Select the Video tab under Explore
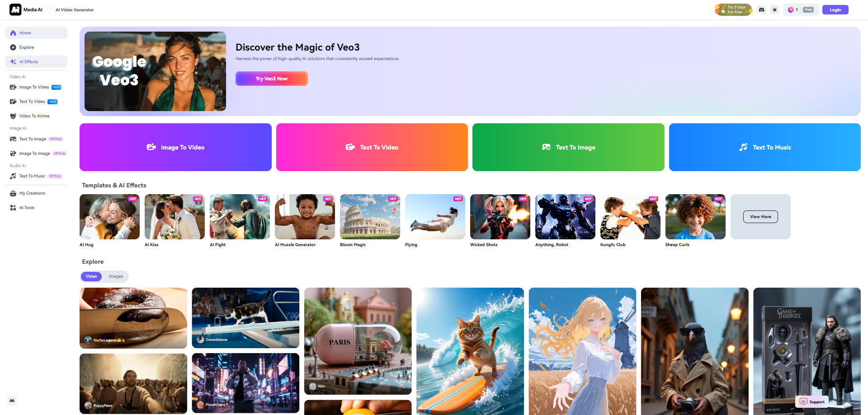The height and width of the screenshot is (415, 868). pyautogui.click(x=91, y=276)
